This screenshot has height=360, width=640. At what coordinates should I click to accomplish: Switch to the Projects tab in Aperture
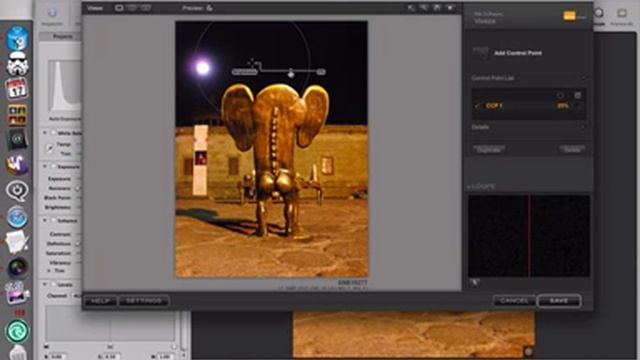[x=62, y=36]
